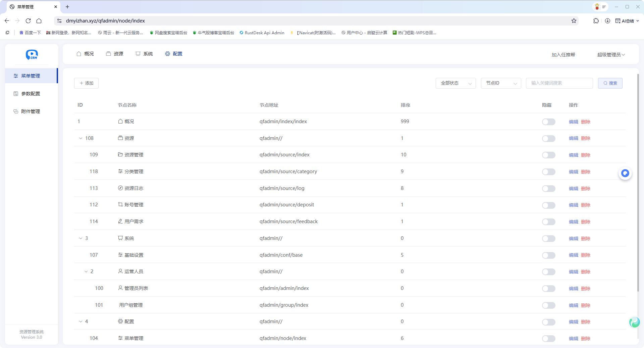
Task: Click the sliders icon beside 分类管理 row
Action: pos(120,171)
